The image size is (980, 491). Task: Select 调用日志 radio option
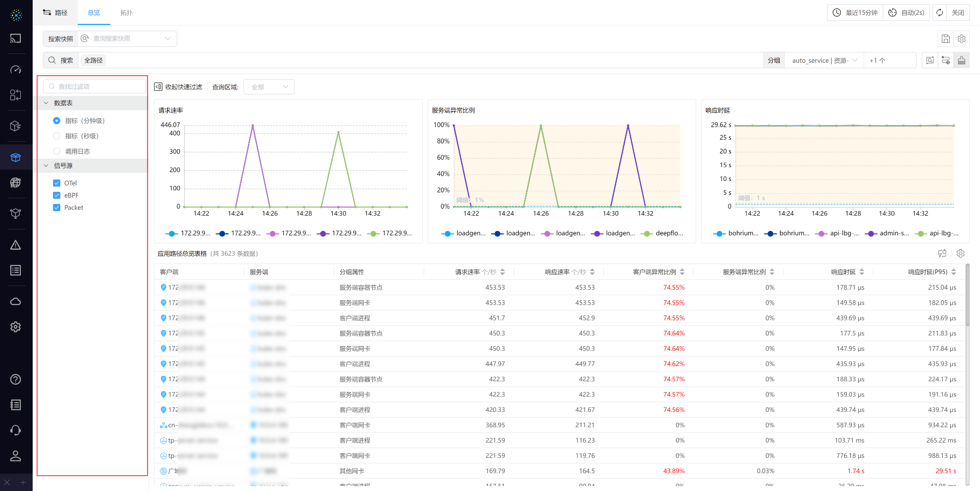click(x=57, y=151)
